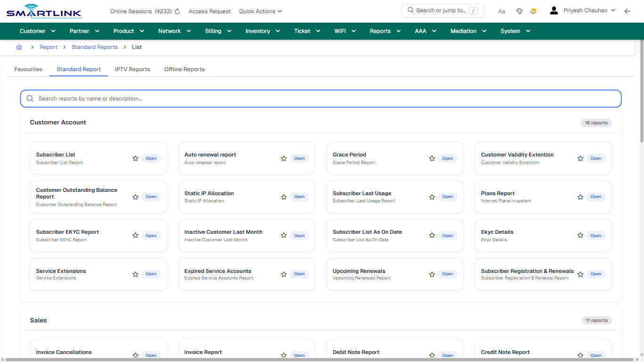Switch to the Offline Reports tab
Screen dimensions: 644x362
pyautogui.click(x=184, y=69)
